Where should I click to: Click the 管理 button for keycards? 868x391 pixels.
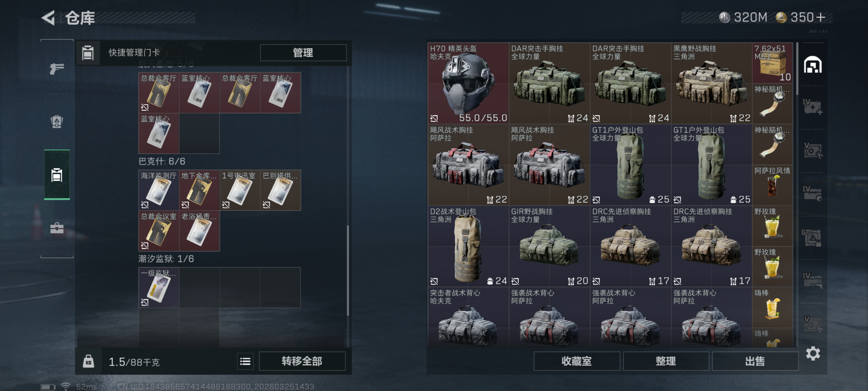303,52
